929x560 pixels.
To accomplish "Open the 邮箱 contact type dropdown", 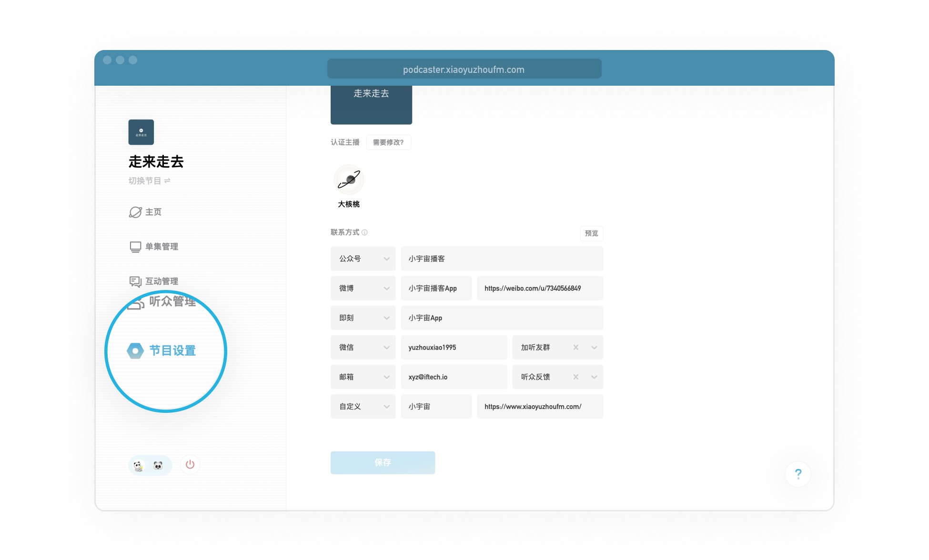I will coord(363,377).
